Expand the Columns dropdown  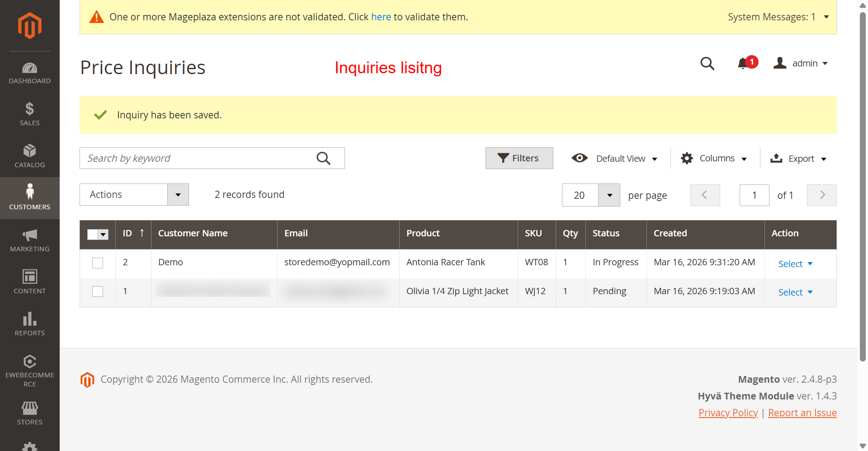pos(714,159)
